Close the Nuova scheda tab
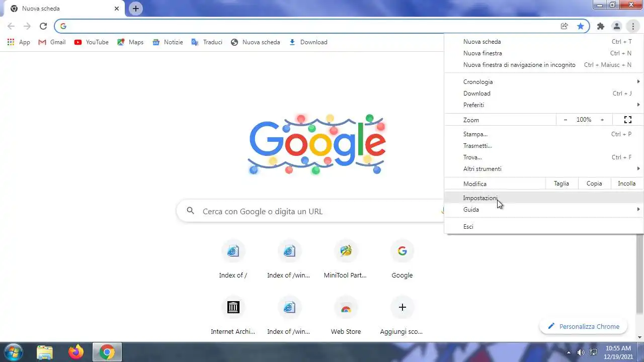 (117, 9)
